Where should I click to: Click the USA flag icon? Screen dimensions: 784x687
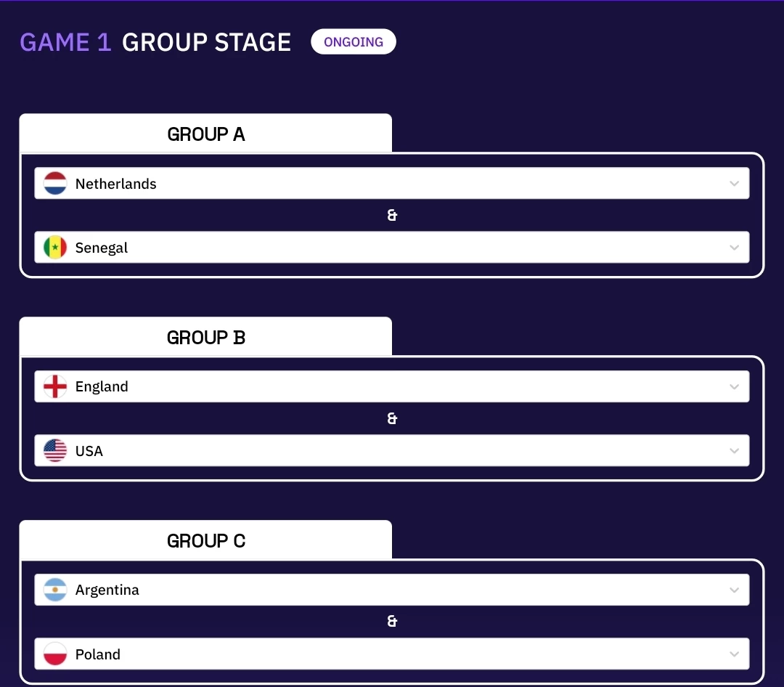click(55, 450)
